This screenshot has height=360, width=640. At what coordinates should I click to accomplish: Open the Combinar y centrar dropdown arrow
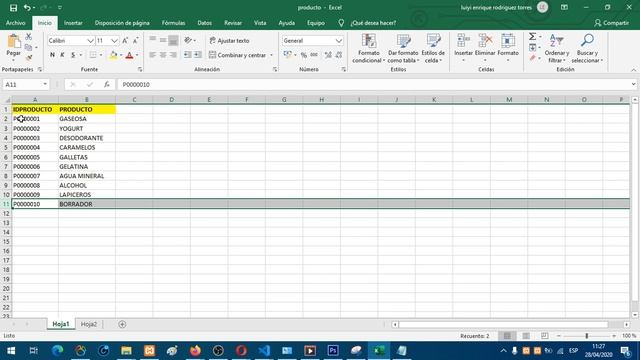pyautogui.click(x=271, y=55)
